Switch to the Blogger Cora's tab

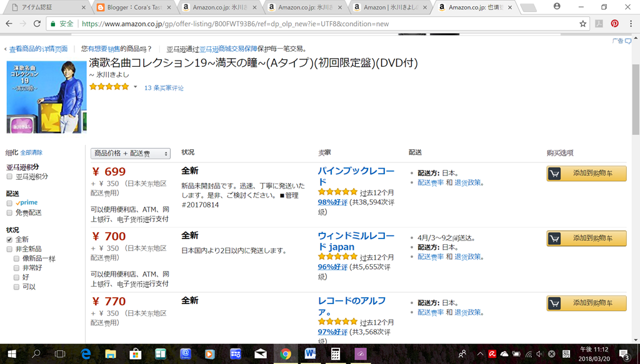pos(134,7)
